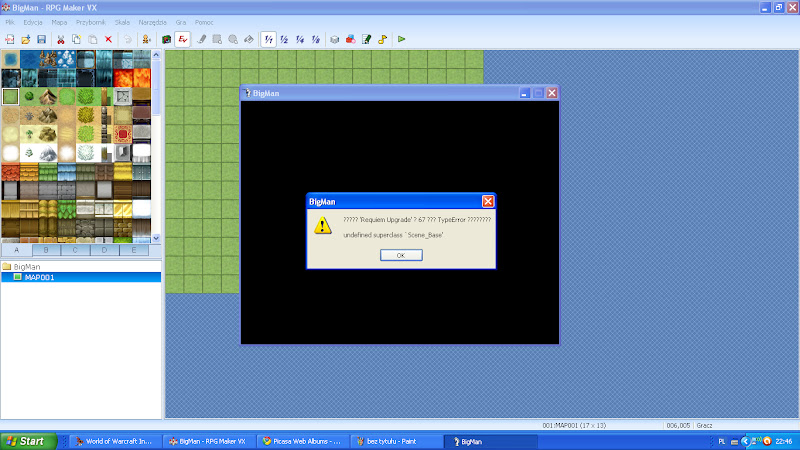Viewport: 800px width, 450px height.
Task: Click the Windows Start button
Action: pyautogui.click(x=29, y=441)
